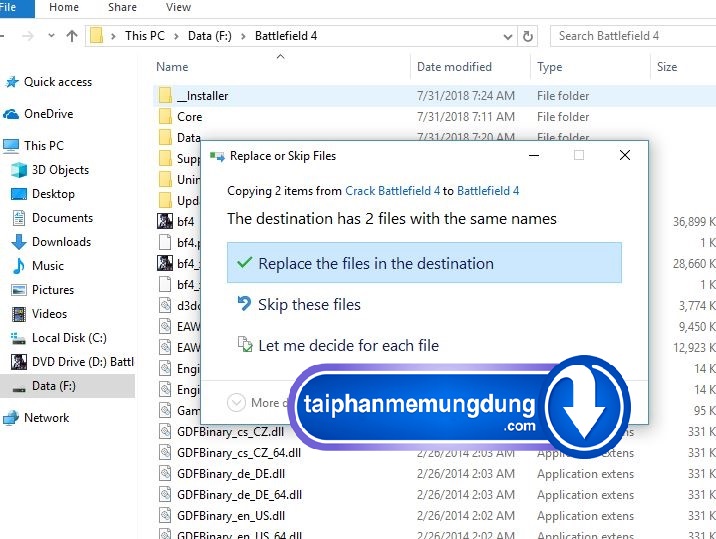This screenshot has width=716, height=539.
Task: Open Pictures in navigation pane
Action: [x=53, y=290]
